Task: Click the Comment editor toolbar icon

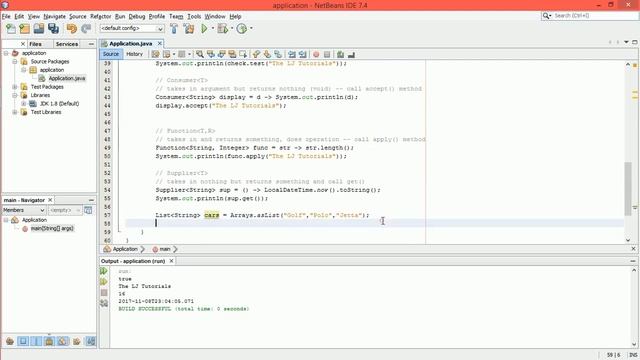Action: (x=340, y=54)
